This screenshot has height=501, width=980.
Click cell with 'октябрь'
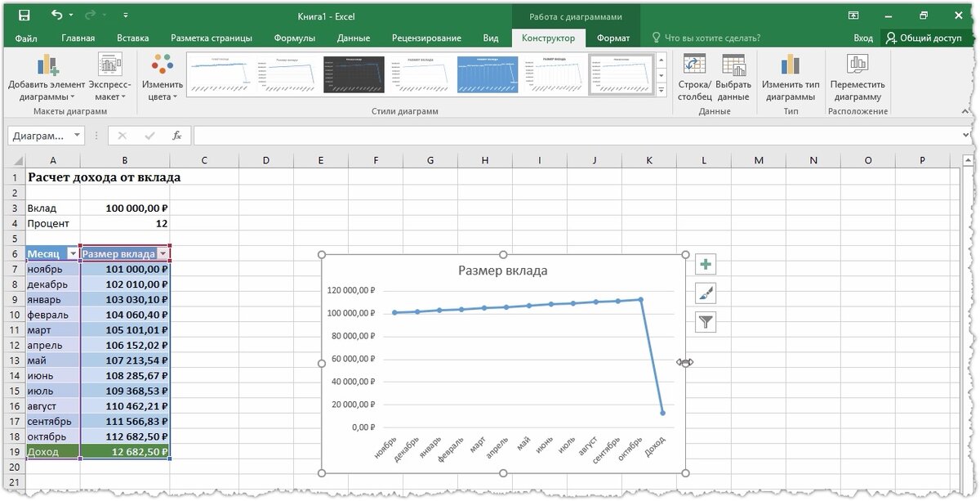[52, 436]
